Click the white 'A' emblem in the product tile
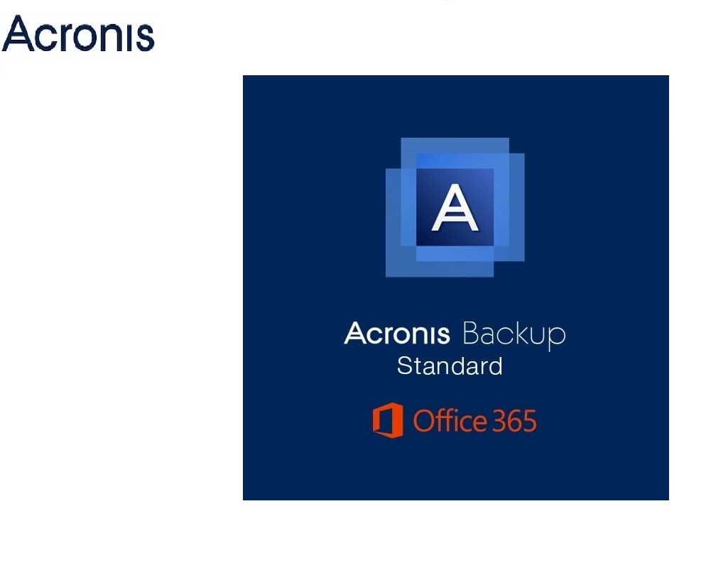728x582 pixels. (455, 211)
